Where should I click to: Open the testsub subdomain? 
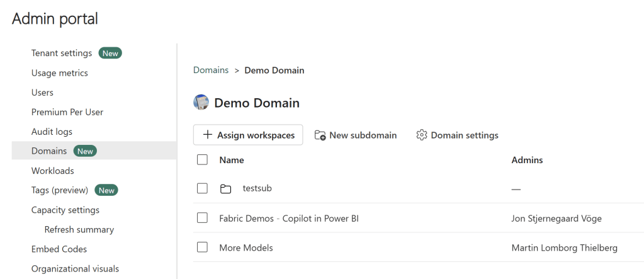pyautogui.click(x=257, y=188)
